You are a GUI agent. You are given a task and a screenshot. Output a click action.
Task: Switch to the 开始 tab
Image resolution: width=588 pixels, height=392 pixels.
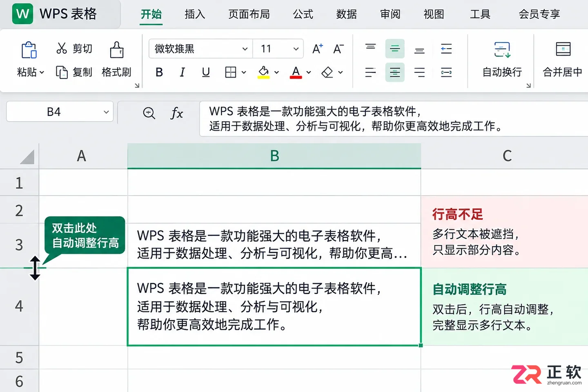pyautogui.click(x=151, y=14)
